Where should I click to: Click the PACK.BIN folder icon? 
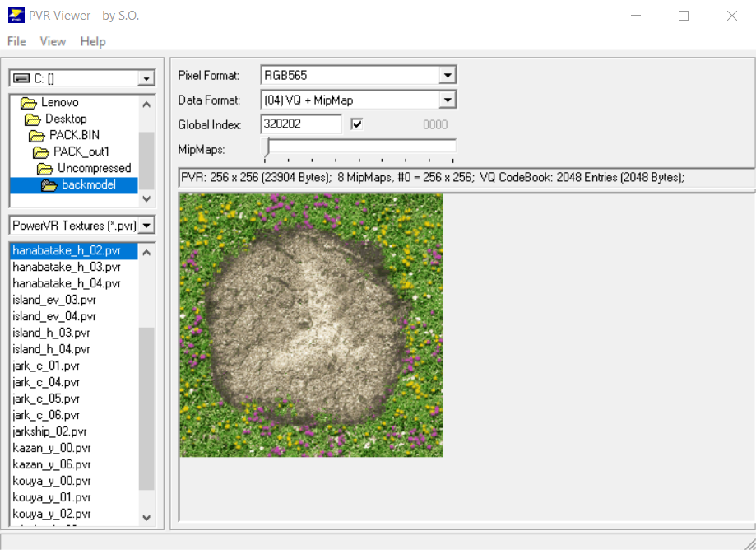pyautogui.click(x=37, y=136)
